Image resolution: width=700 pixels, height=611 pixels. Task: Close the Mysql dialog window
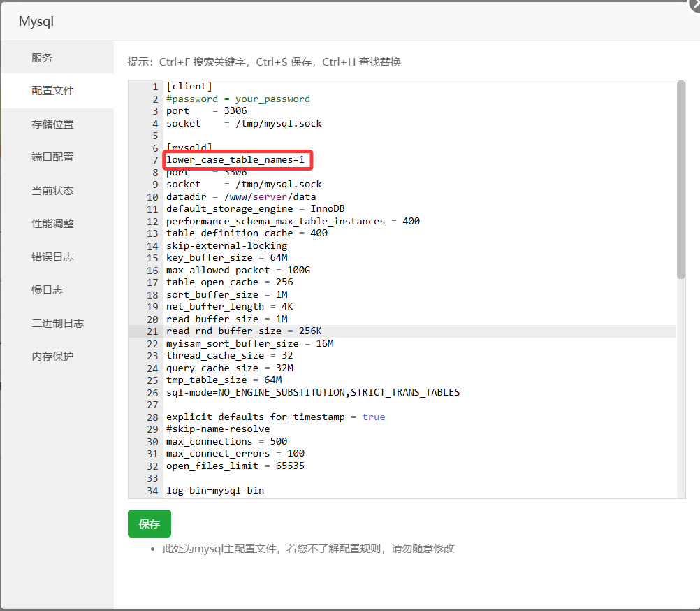tap(694, 3)
